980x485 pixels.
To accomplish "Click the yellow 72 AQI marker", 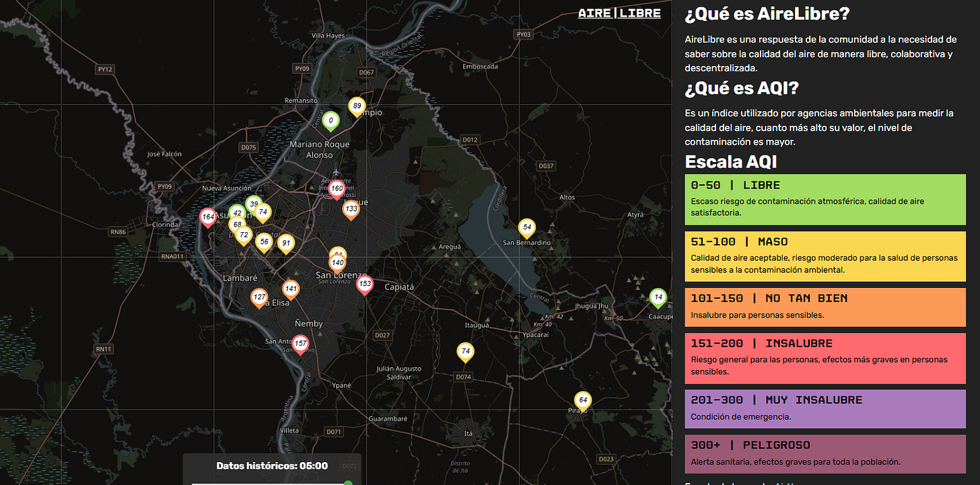I will 244,235.
